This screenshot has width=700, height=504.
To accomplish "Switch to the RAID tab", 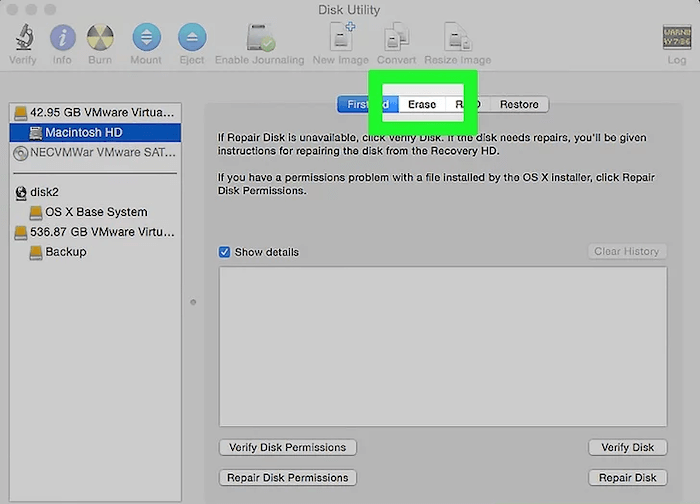I will click(x=467, y=104).
